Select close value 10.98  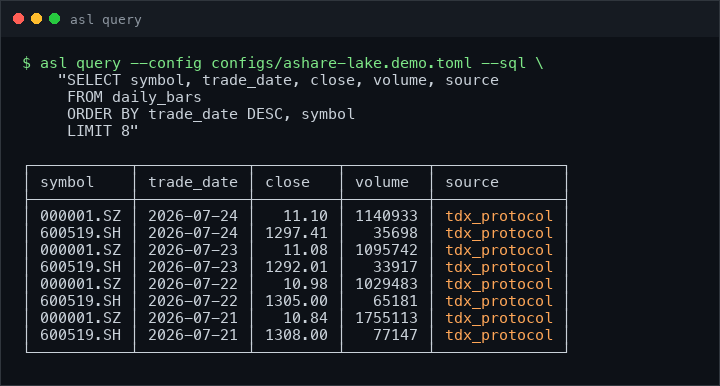pos(305,284)
